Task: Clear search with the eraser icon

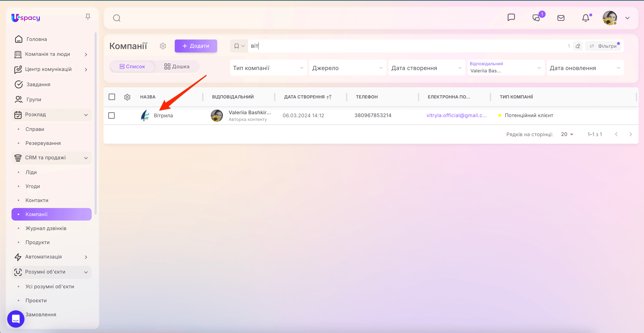Action: [x=578, y=46]
